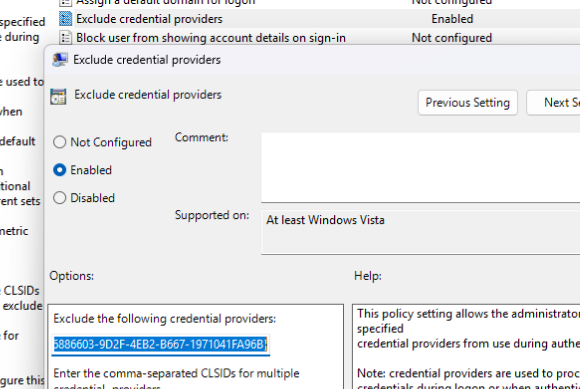Select the Enabled radio option
Viewport: 580px width, 389px height.
pyautogui.click(x=60, y=170)
